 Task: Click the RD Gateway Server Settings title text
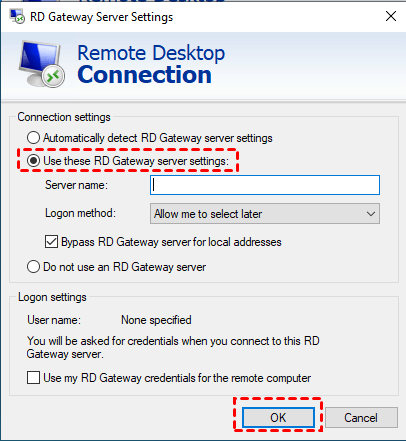(x=102, y=17)
